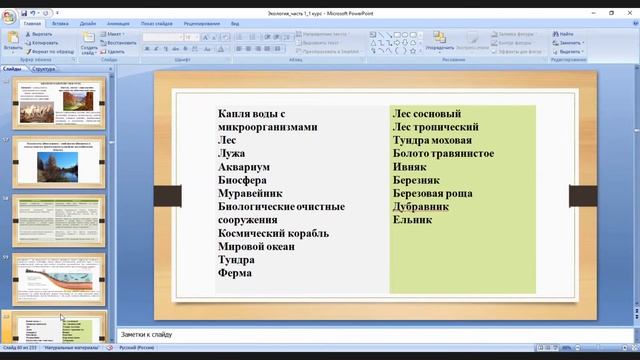
Task: Open the Дизайн ribbon tab
Action: pos(88,24)
